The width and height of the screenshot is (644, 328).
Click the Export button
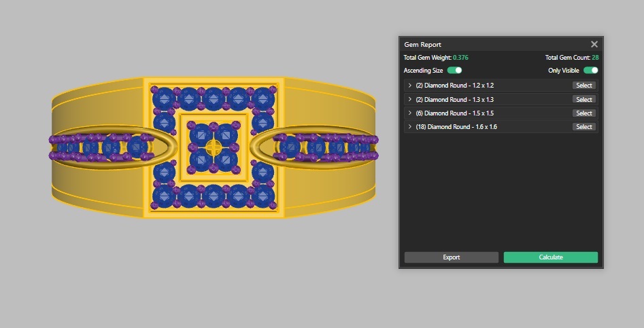click(x=451, y=257)
